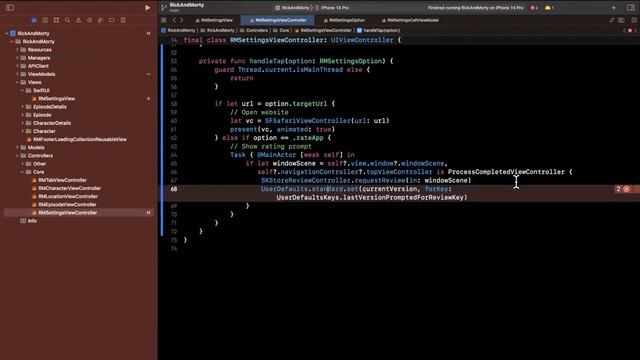Click 'SKStoreReviewController' in line 67
The height and width of the screenshot is (360, 640).
point(306,180)
